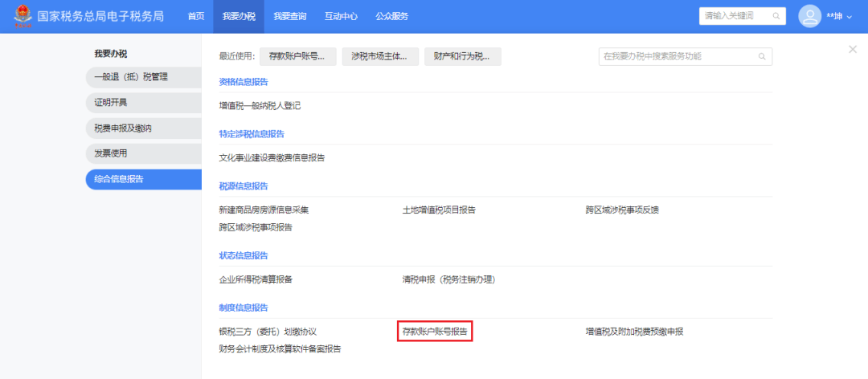Image resolution: width=868 pixels, height=379 pixels.
Task: Click the 国家税务总局电子税务局 title
Action: point(100,16)
